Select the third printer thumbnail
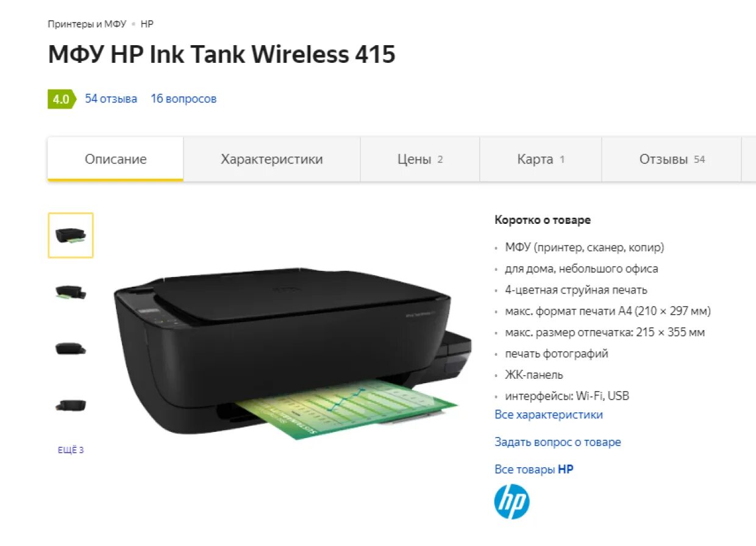 pos(71,349)
